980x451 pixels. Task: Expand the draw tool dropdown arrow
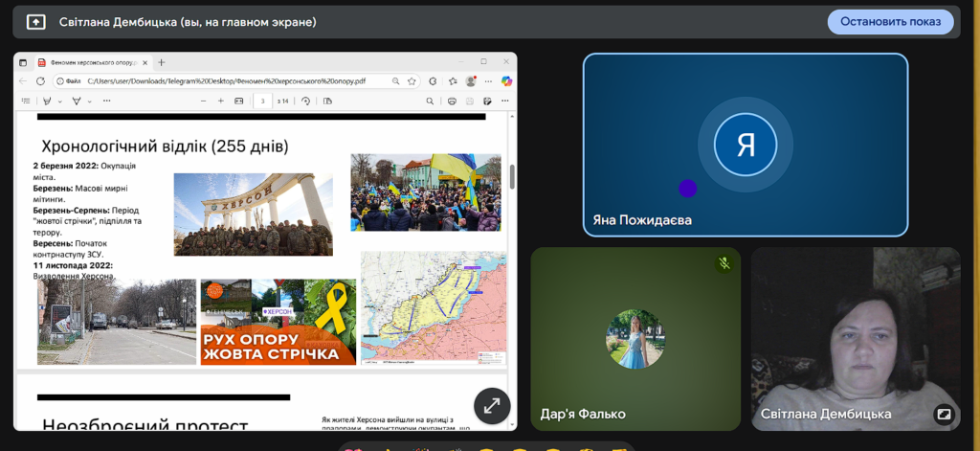(91, 101)
